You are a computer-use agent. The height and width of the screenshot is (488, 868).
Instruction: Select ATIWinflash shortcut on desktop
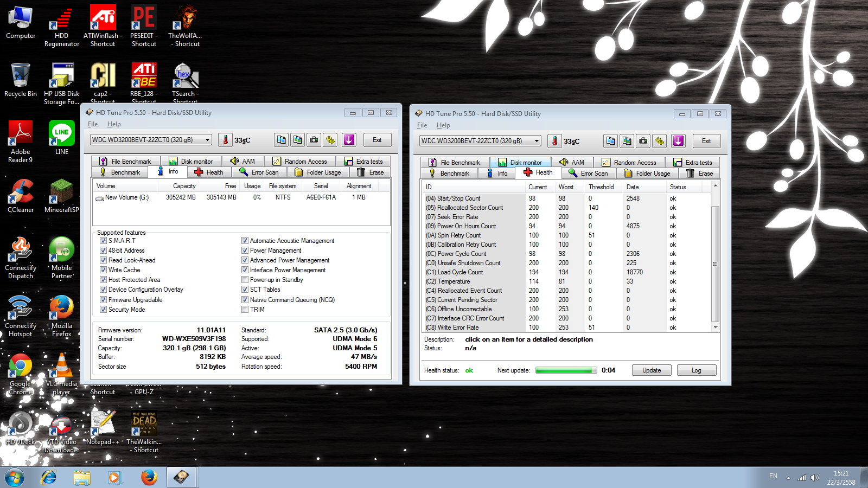[103, 27]
